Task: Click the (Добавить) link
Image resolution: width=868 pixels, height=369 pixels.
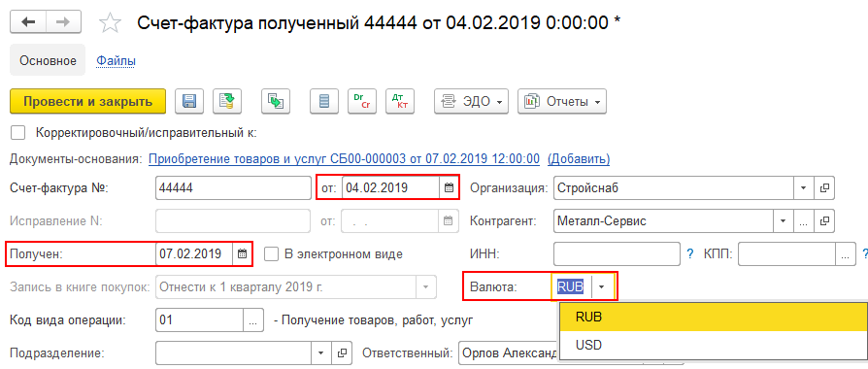Action: point(579,159)
